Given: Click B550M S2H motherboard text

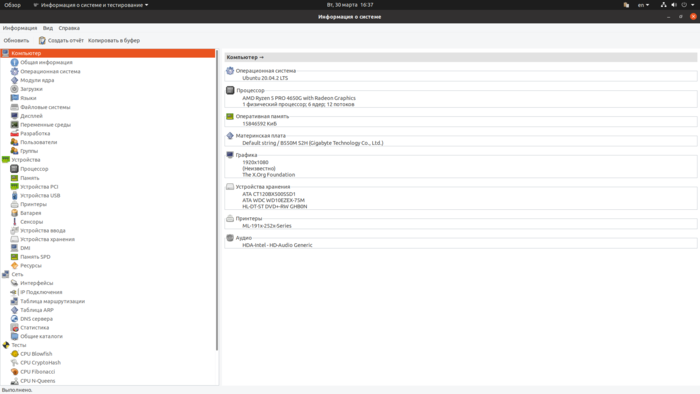Looking at the screenshot, I should 294,143.
